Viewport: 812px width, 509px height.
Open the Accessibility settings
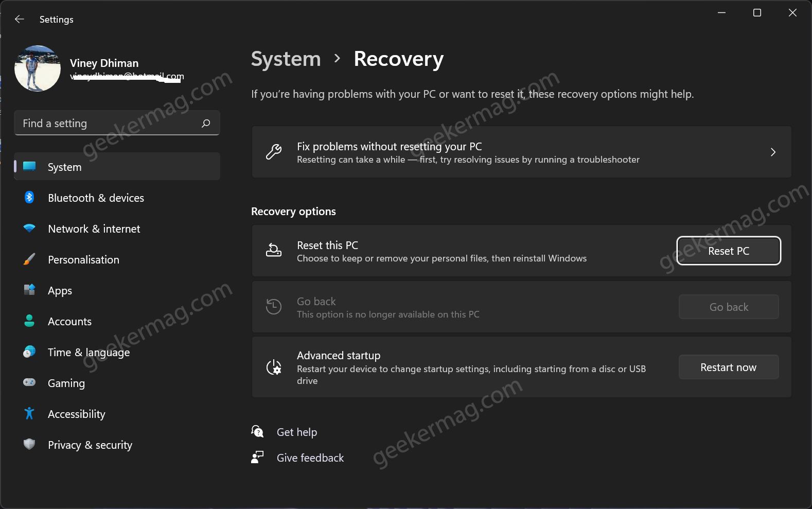tap(117, 414)
